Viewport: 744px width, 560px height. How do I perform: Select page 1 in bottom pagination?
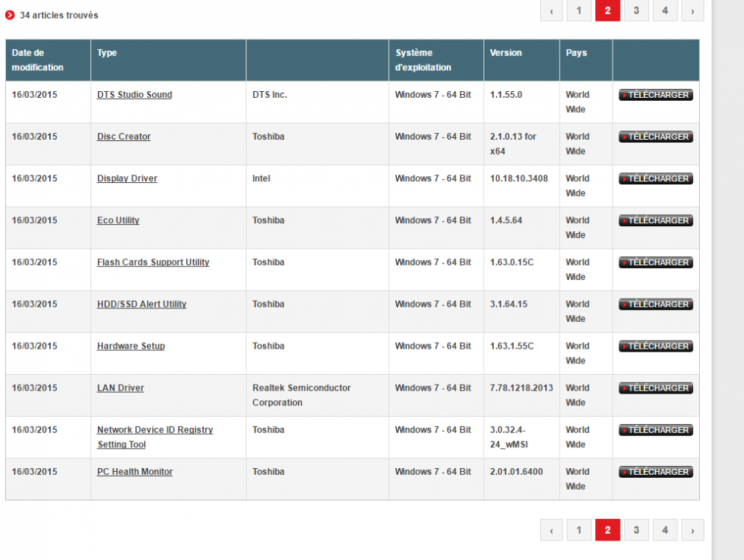click(579, 530)
